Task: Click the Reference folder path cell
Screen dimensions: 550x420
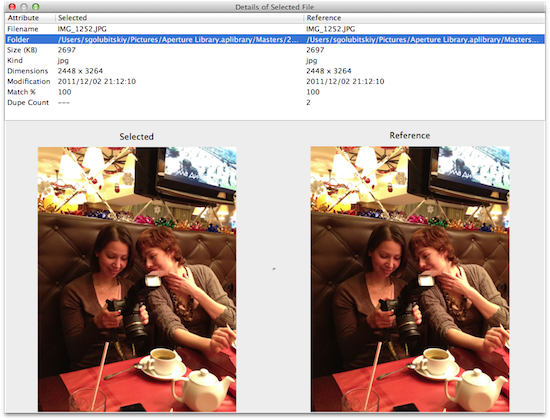Action: pyautogui.click(x=423, y=40)
